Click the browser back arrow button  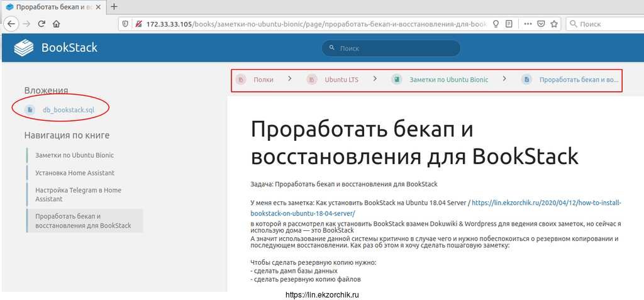pyautogui.click(x=11, y=24)
